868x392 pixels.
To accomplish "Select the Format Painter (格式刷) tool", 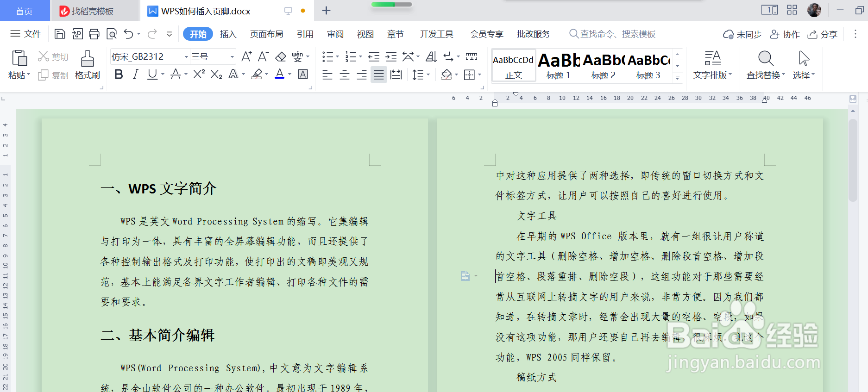I will pyautogui.click(x=87, y=65).
